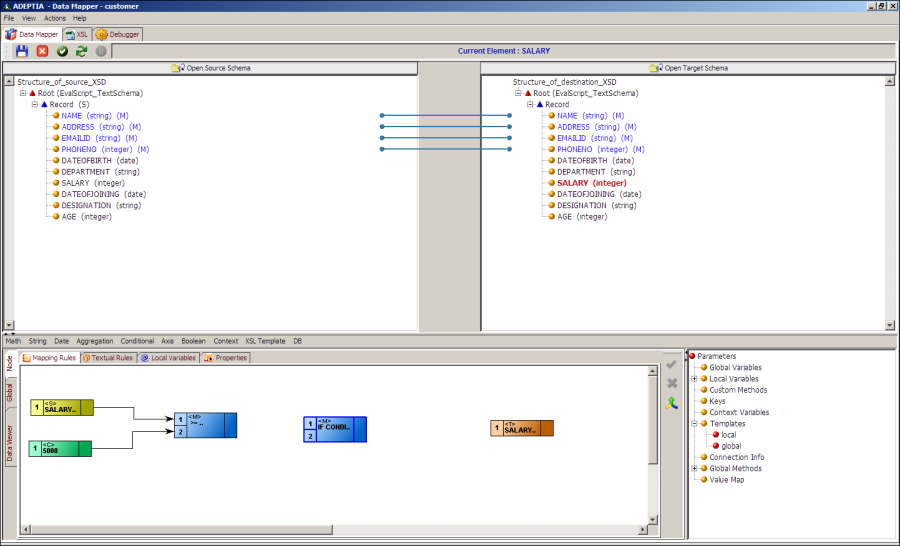Refresh with the green arrows toolbar icon
The width and height of the screenshot is (900, 546).
tap(82, 51)
